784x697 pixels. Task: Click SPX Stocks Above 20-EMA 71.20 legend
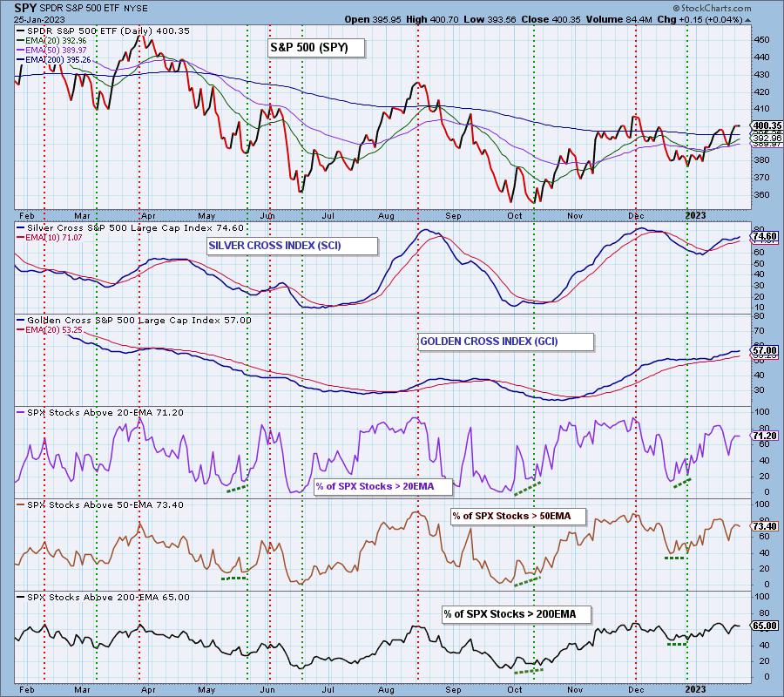(x=100, y=412)
